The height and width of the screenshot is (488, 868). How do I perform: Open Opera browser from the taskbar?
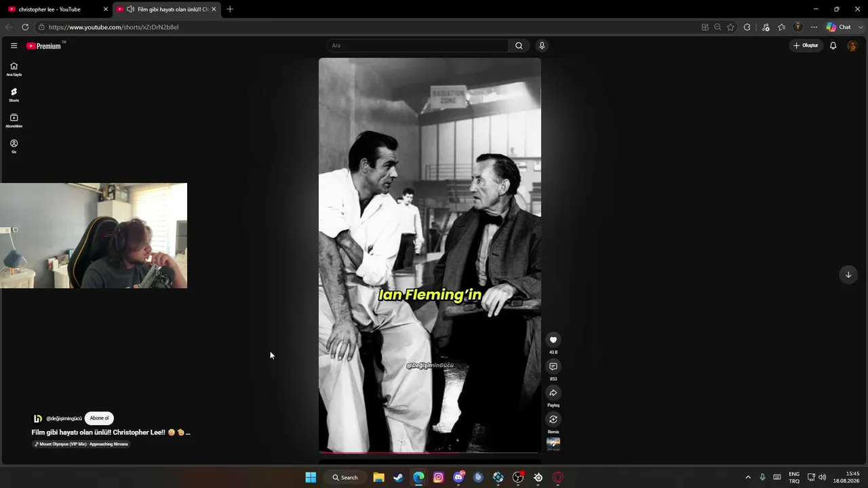tap(558, 477)
